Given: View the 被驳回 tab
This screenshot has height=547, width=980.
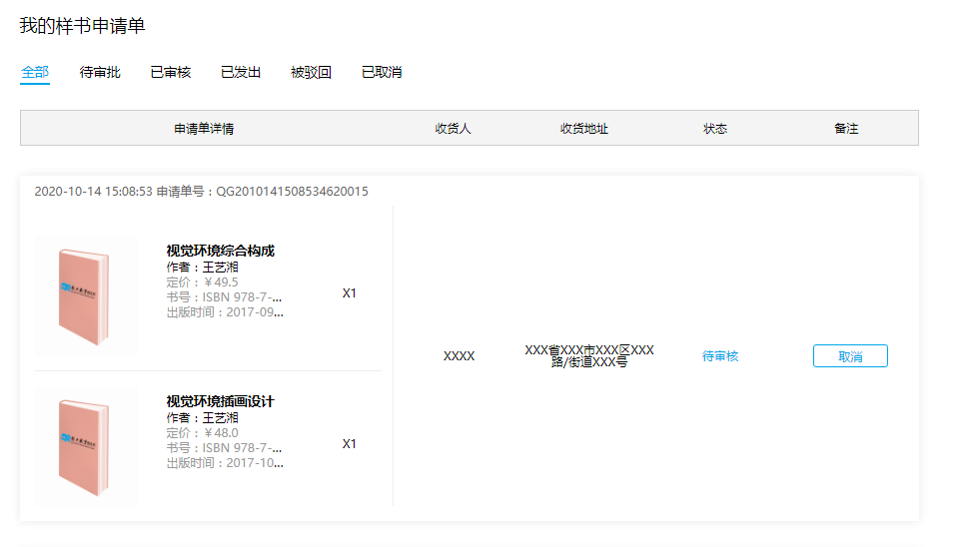Looking at the screenshot, I should click(x=311, y=72).
